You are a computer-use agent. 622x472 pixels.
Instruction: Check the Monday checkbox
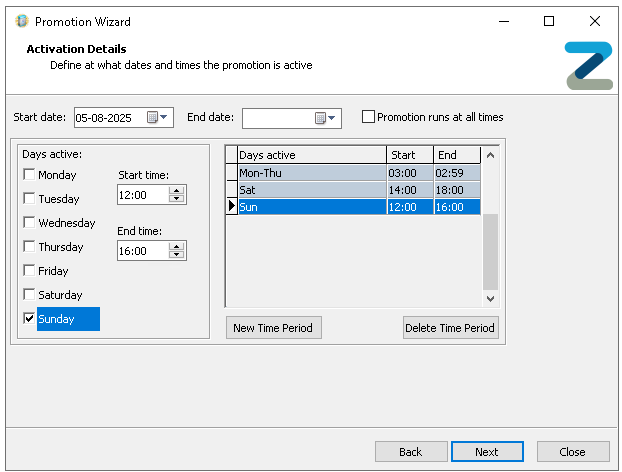30,175
